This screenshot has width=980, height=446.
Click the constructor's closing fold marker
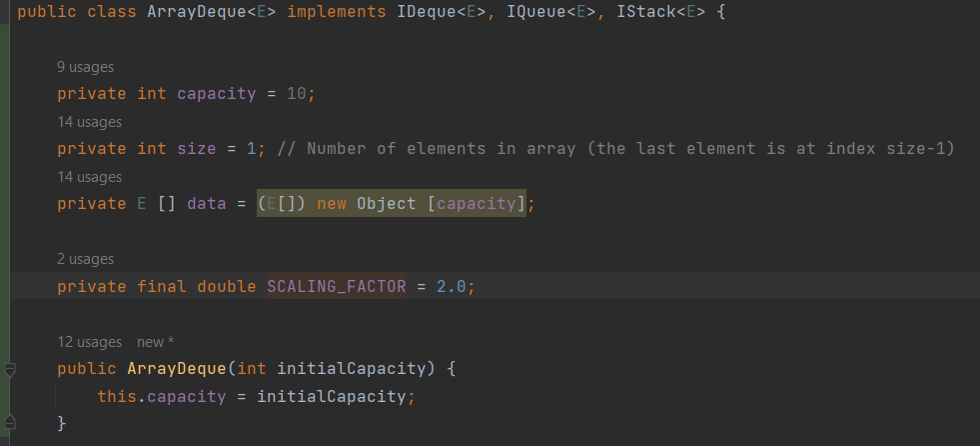(9, 422)
